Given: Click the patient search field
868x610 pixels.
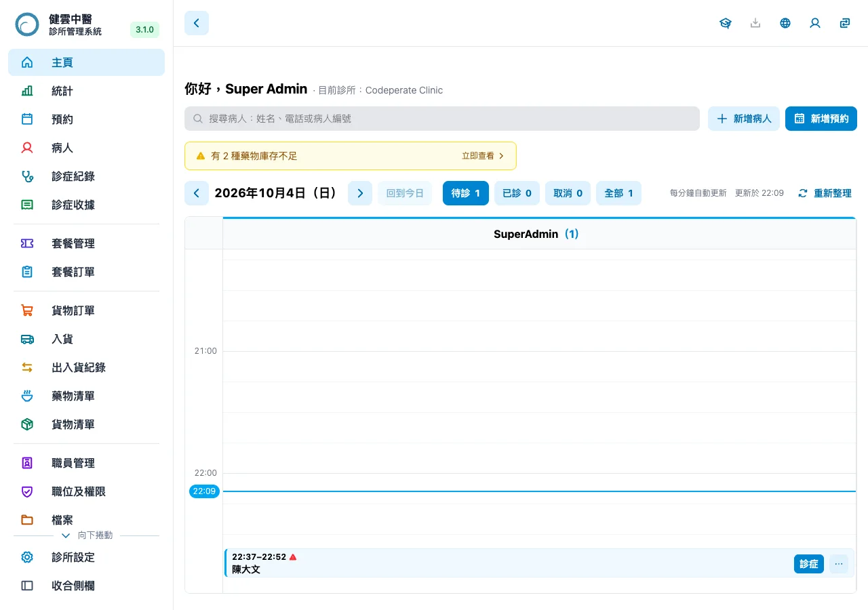Looking at the screenshot, I should click(442, 119).
